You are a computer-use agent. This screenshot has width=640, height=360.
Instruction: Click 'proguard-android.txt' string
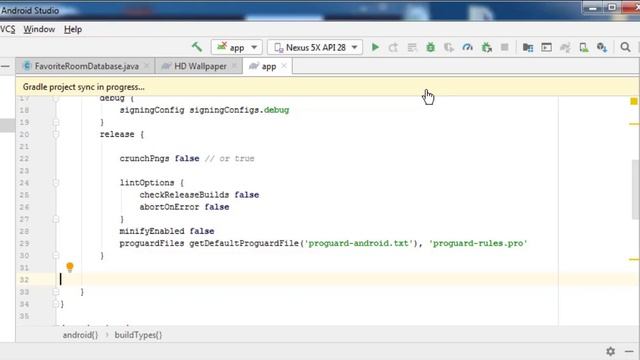(358, 243)
